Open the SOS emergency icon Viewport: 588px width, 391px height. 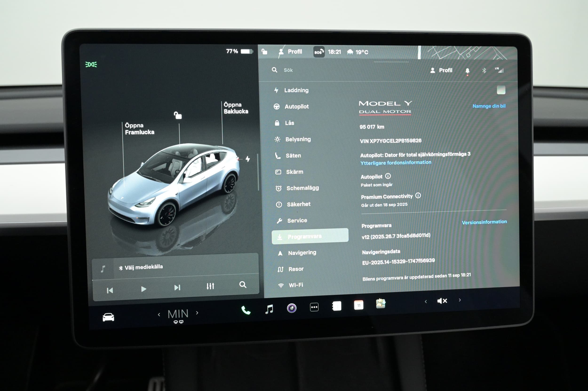(x=319, y=52)
